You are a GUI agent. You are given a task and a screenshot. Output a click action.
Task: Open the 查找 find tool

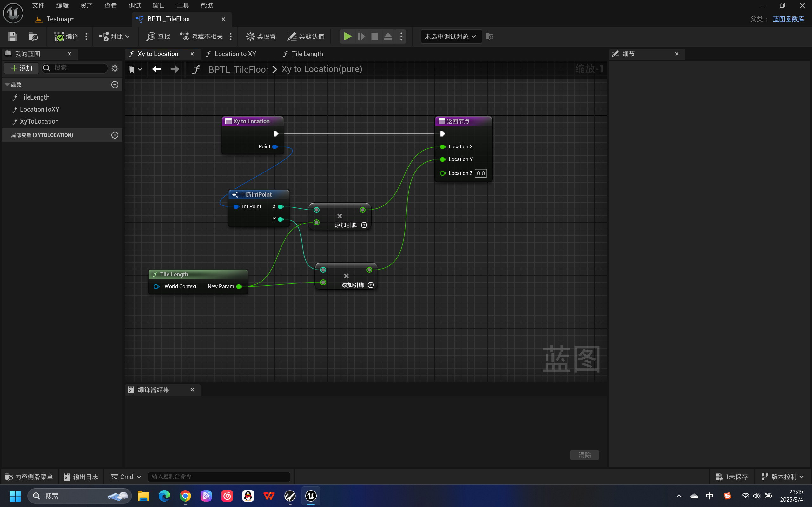pos(158,36)
